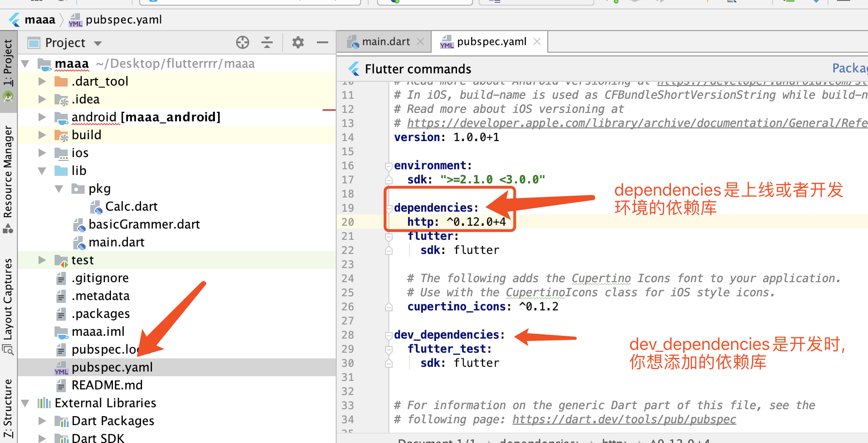The height and width of the screenshot is (443, 868).
Task: Fold the dev_dependencies: block in gutter
Action: [x=389, y=335]
